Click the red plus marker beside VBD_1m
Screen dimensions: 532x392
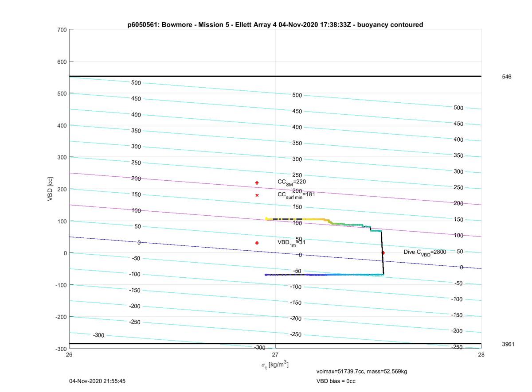click(x=257, y=243)
